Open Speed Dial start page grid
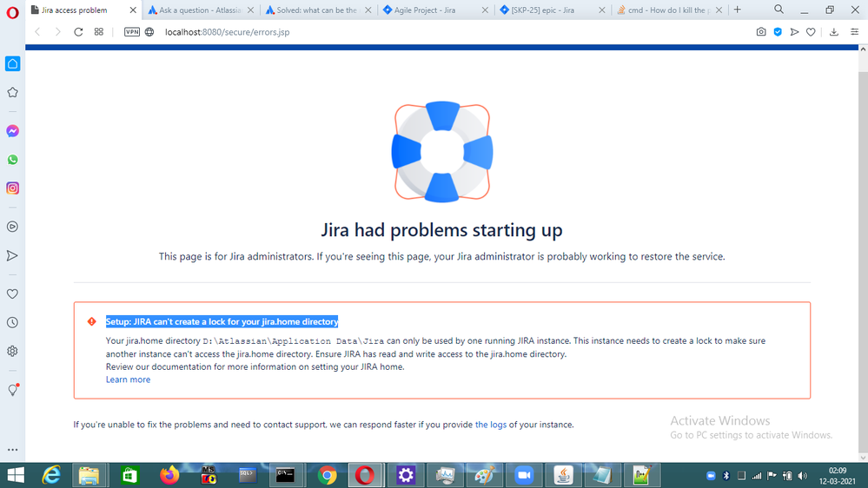The height and width of the screenshot is (488, 868). [98, 32]
